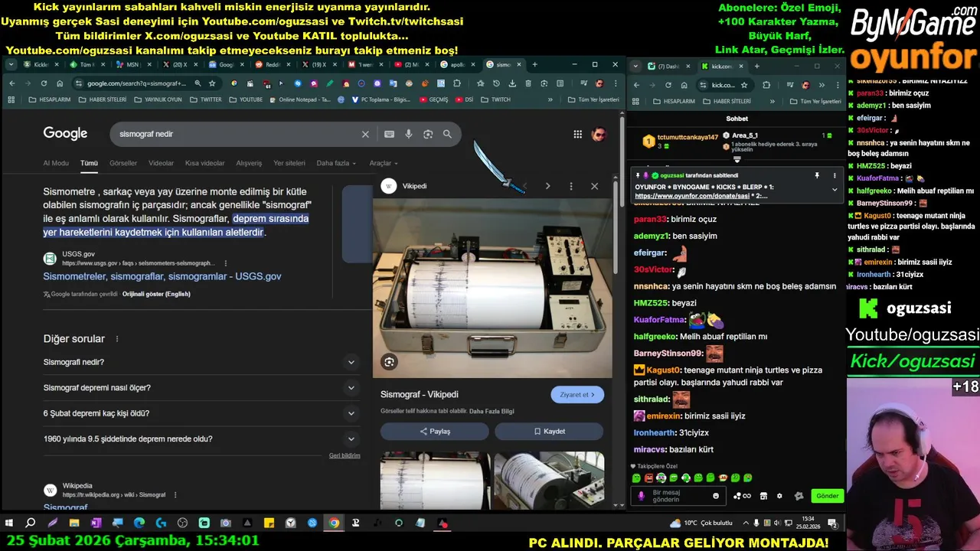Click the Kaydet button
Viewport: 980px width, 551px height.
coord(549,432)
